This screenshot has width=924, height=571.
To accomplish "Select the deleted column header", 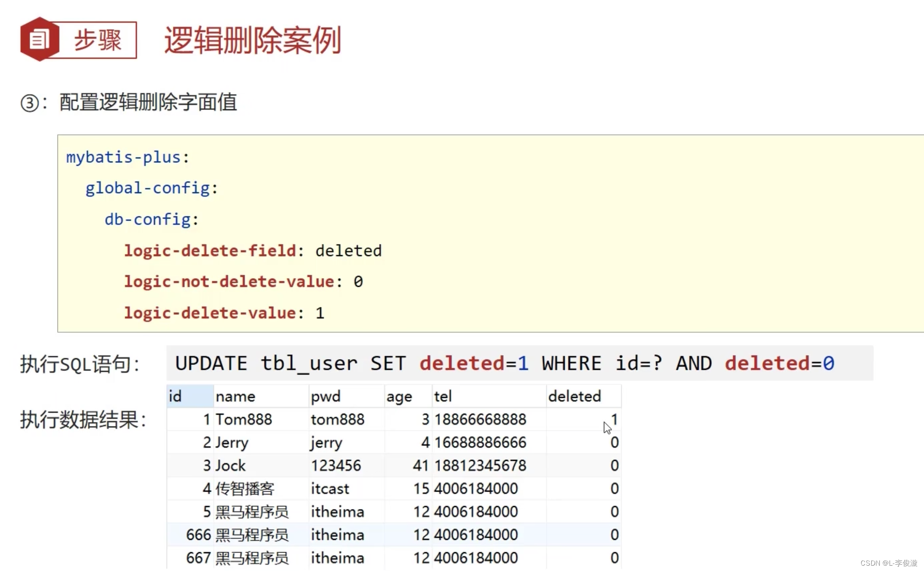I will pyautogui.click(x=583, y=396).
